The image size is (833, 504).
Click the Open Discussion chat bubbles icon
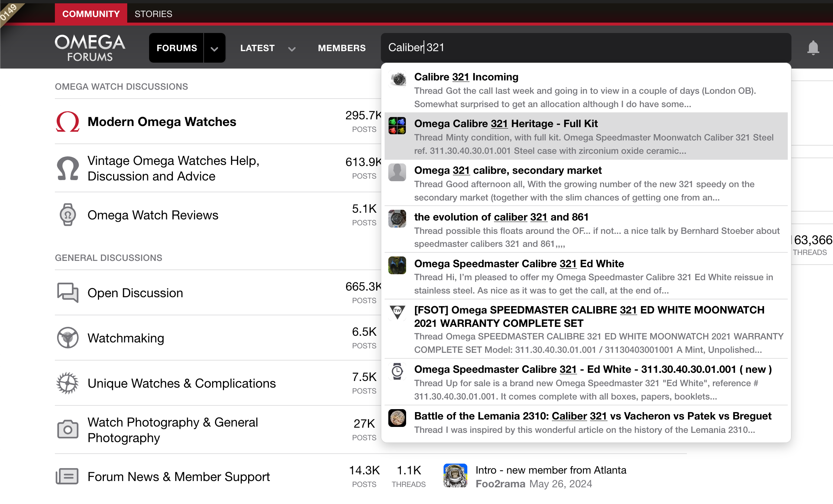(68, 293)
